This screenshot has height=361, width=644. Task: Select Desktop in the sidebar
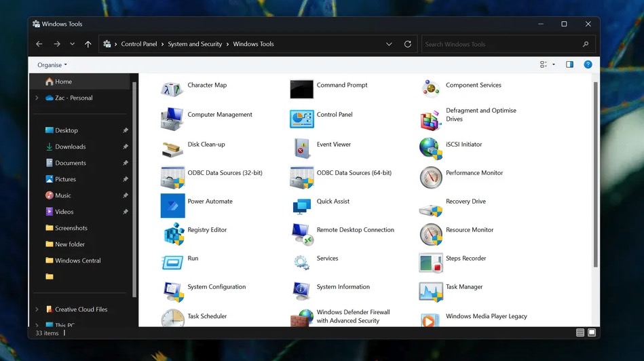[x=67, y=130]
